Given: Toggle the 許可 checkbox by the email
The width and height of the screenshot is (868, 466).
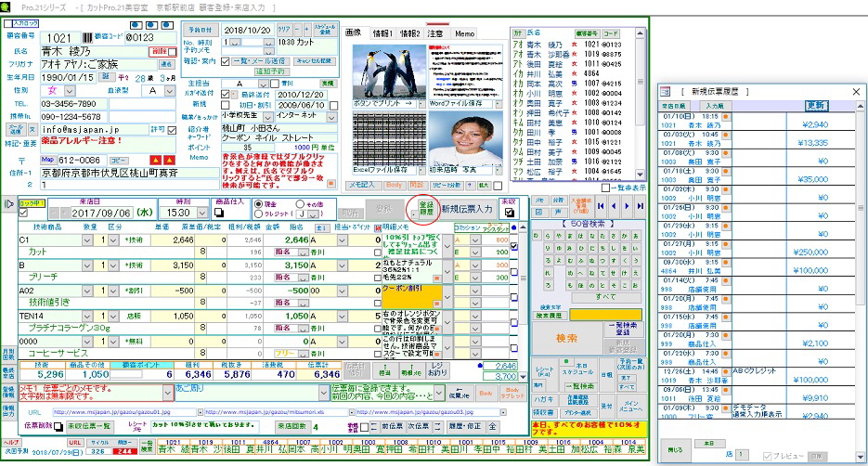Looking at the screenshot, I should click(172, 130).
